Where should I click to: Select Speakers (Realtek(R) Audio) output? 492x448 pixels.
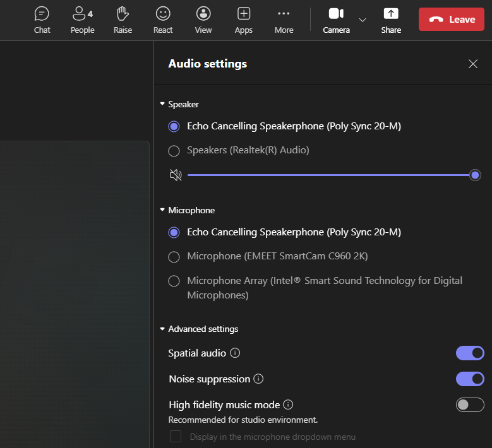click(x=174, y=150)
